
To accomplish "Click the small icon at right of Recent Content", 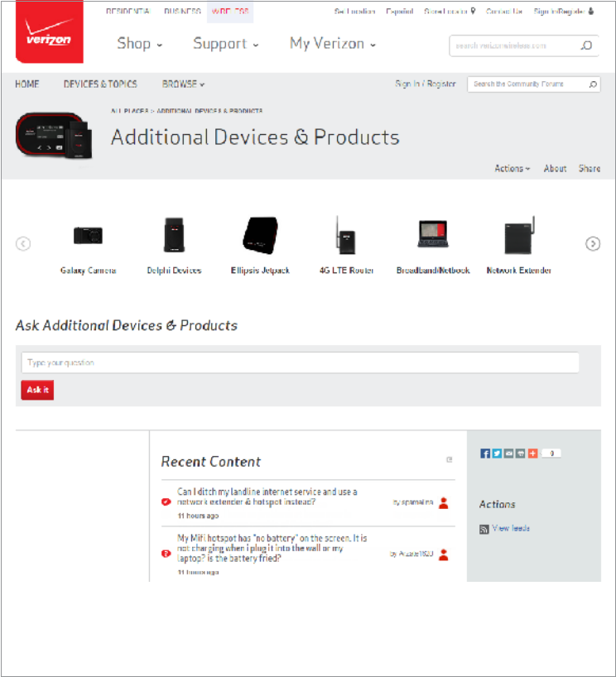I will 450,460.
